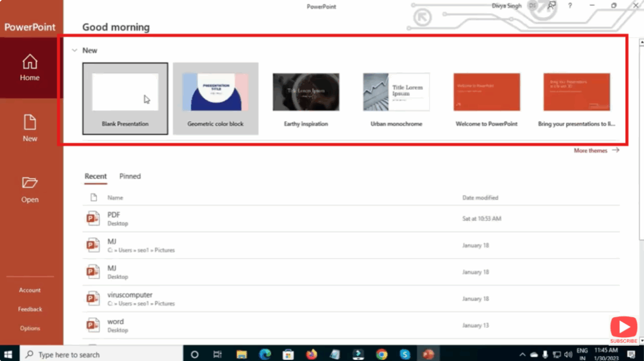Open Welcome to PowerPoint template
The image size is (644, 361).
487,99
